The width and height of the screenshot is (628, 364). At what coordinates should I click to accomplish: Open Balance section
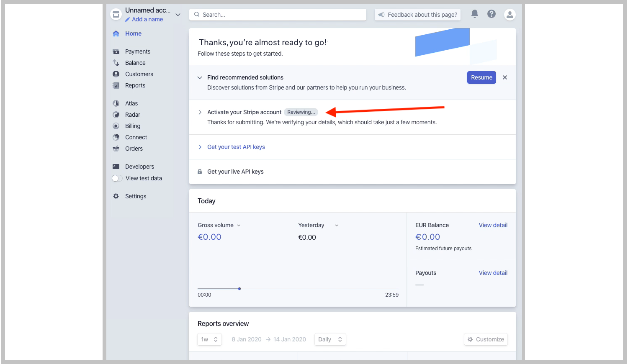135,63
